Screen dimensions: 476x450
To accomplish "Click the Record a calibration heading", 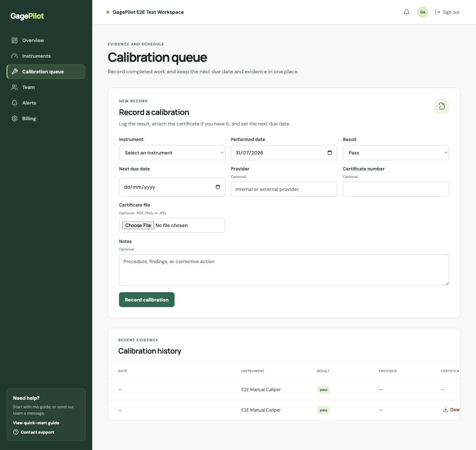I will pyautogui.click(x=154, y=112).
